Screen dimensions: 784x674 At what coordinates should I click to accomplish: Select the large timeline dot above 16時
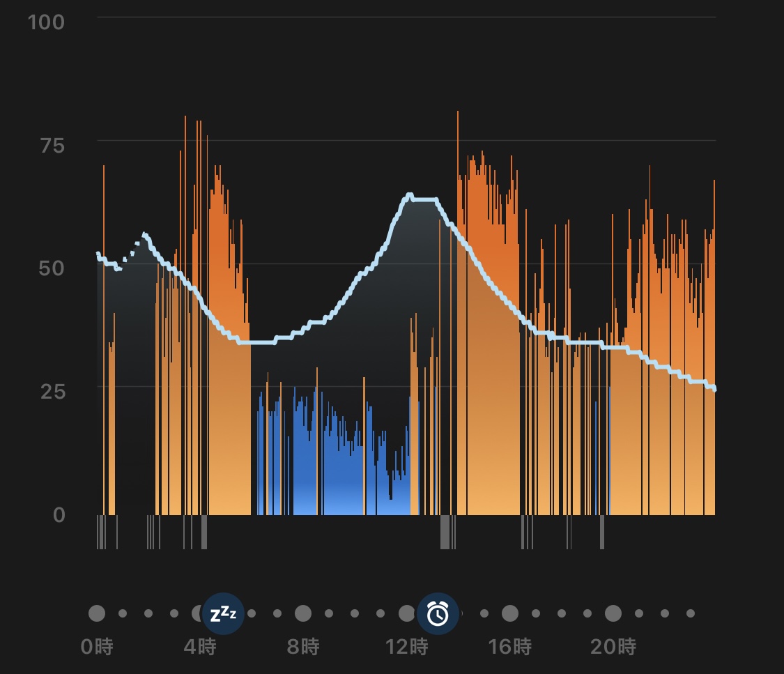click(510, 613)
